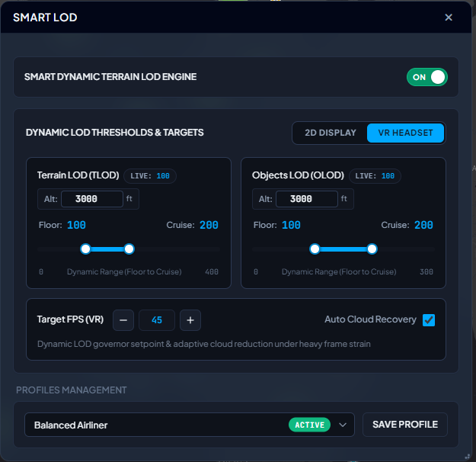Click the Terrain LOD altitude input field
This screenshot has height=462, width=476.
(92, 199)
